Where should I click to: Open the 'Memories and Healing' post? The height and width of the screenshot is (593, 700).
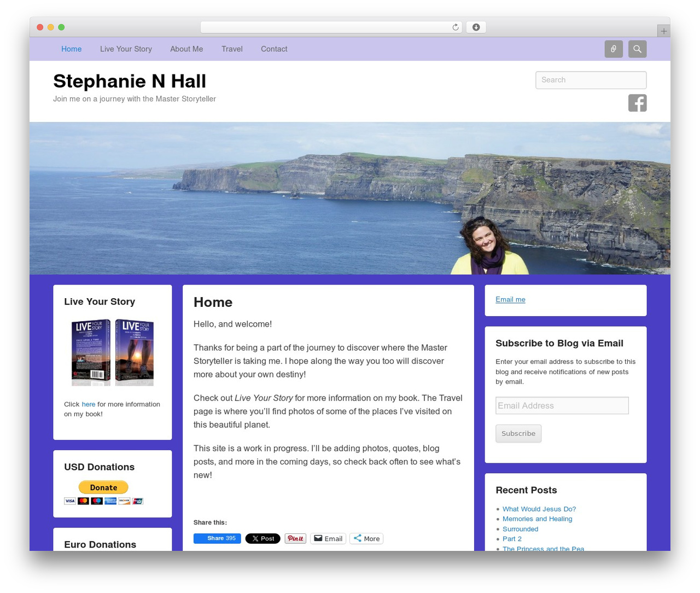pyautogui.click(x=537, y=519)
